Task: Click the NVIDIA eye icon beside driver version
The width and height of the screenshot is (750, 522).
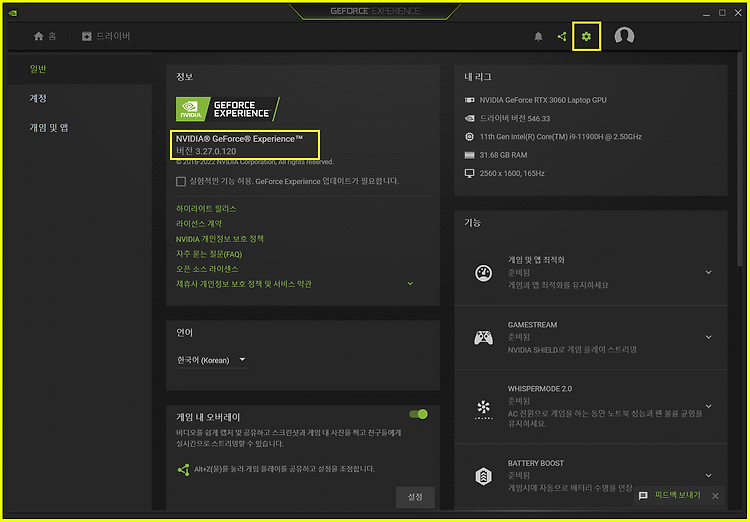Action: coord(470,118)
